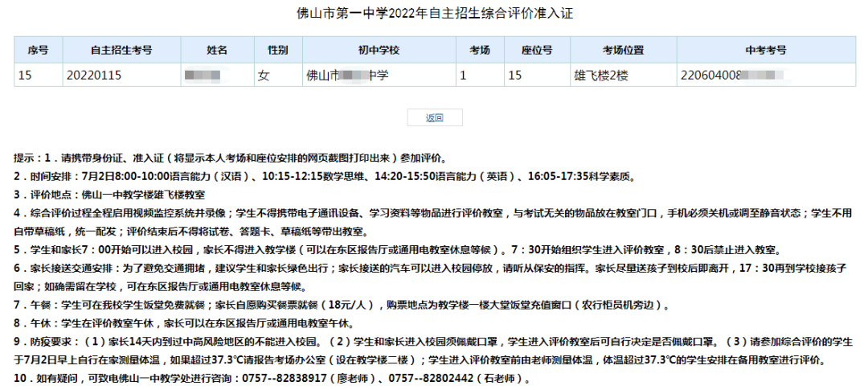
Task: Click the 返回 button
Action: pos(434,117)
